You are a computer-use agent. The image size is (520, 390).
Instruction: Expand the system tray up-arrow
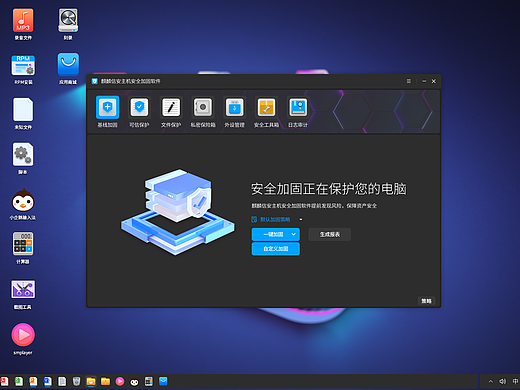pyautogui.click(x=491, y=381)
